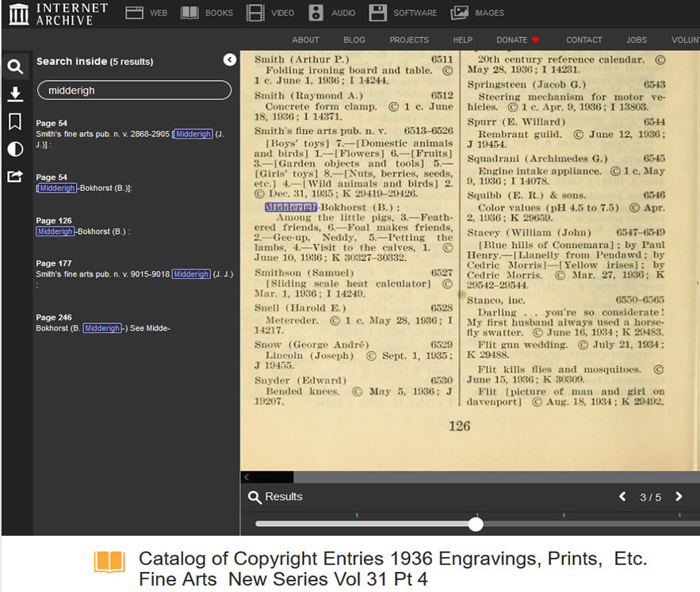
Task: Collapse the Search inside panel
Action: [230, 60]
